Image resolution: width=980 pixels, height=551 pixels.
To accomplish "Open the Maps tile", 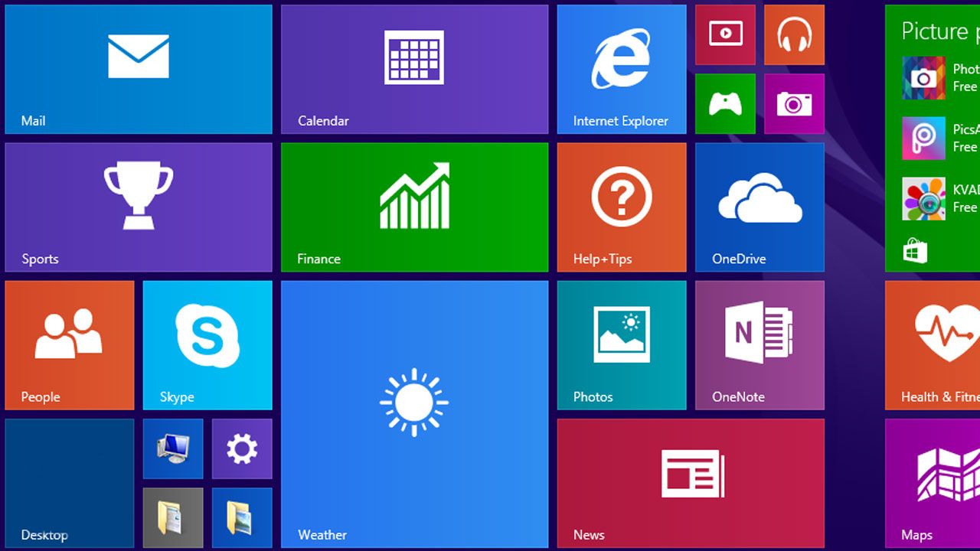I will 933,483.
